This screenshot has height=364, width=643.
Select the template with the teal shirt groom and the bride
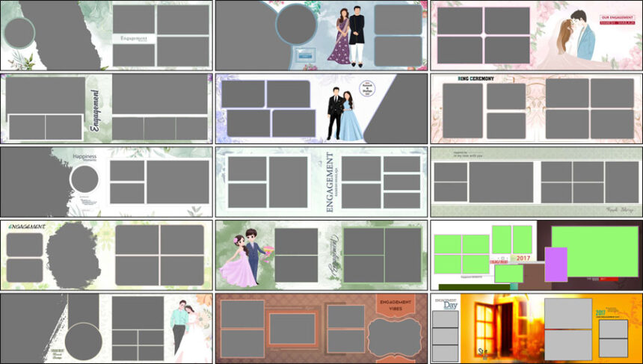(107, 328)
